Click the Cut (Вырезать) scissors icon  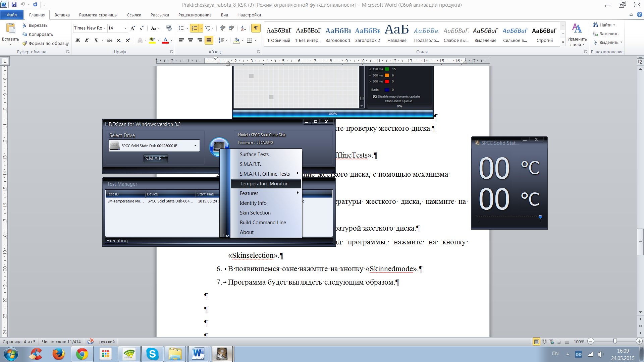click(24, 25)
